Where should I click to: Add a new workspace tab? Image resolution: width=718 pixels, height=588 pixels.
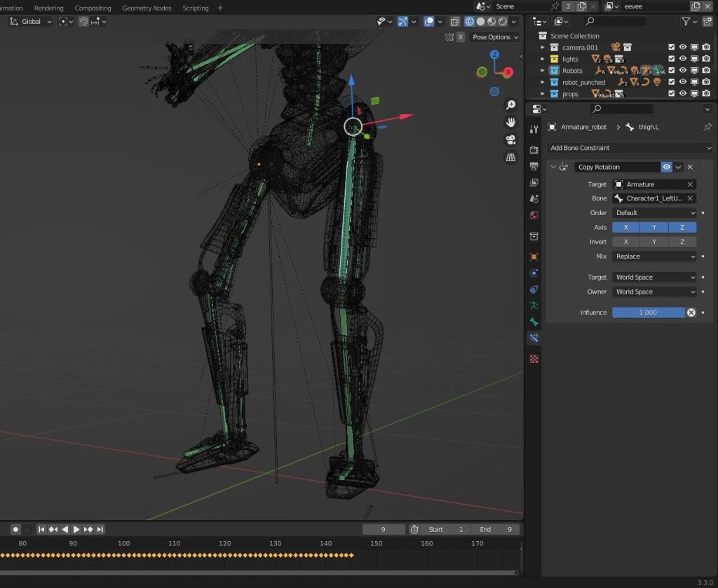coord(220,8)
